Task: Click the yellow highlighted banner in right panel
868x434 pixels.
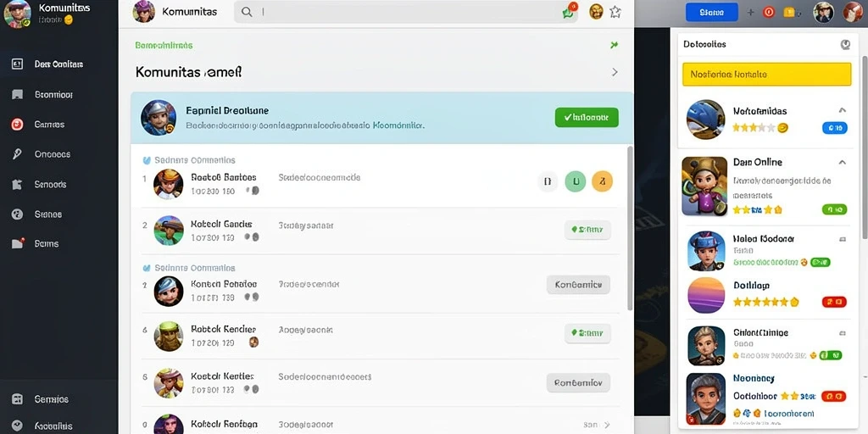Action: tap(766, 75)
